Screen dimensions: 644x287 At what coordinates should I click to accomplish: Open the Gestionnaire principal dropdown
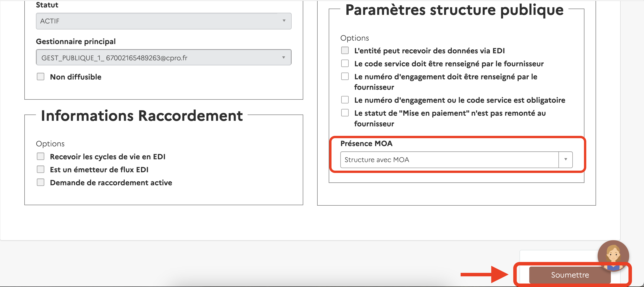[x=163, y=57]
